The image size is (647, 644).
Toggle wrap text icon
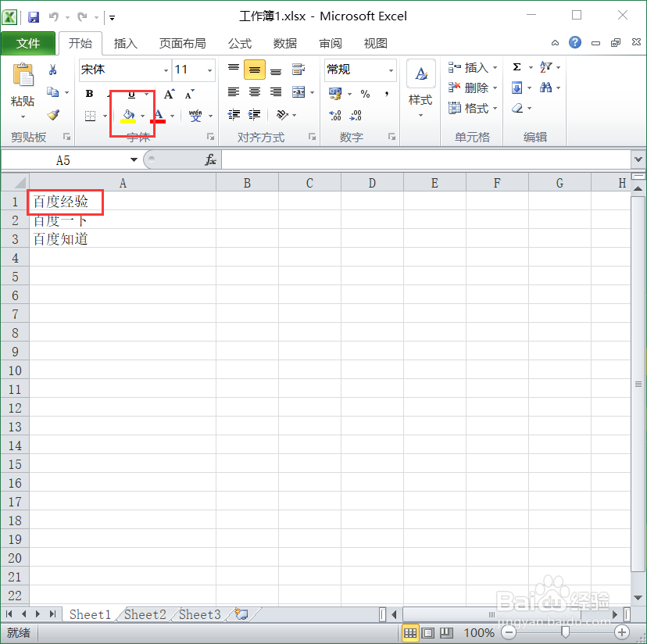(298, 69)
